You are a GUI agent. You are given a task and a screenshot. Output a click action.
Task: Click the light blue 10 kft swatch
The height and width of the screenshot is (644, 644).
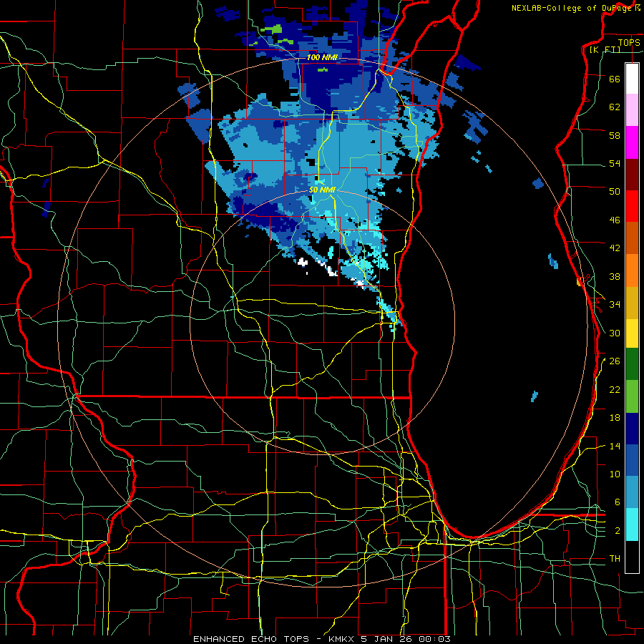(x=632, y=492)
